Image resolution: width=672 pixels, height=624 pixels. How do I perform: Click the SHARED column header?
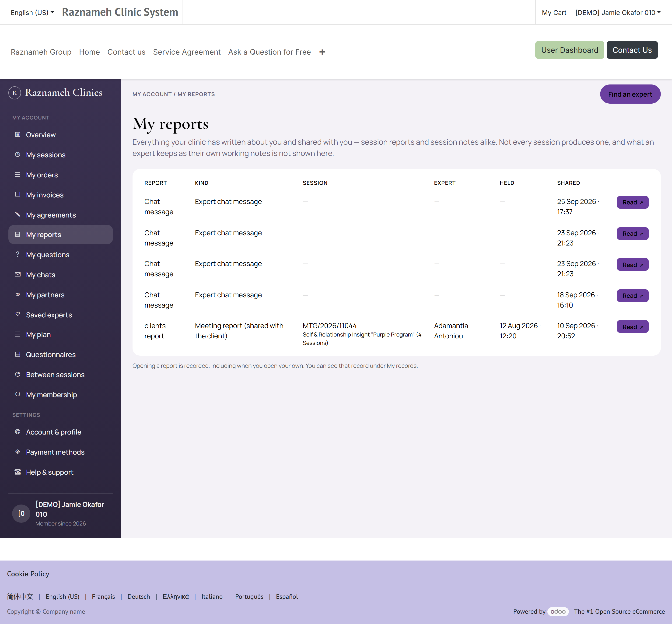click(568, 183)
